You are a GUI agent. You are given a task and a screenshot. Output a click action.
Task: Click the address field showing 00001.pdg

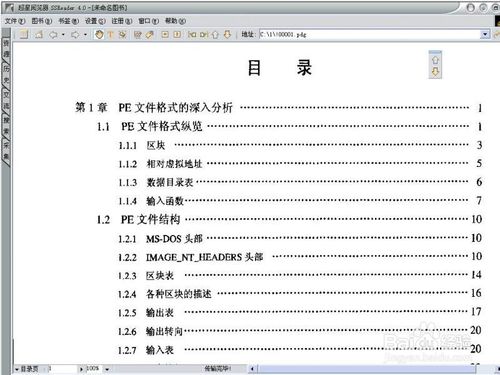pos(370,34)
